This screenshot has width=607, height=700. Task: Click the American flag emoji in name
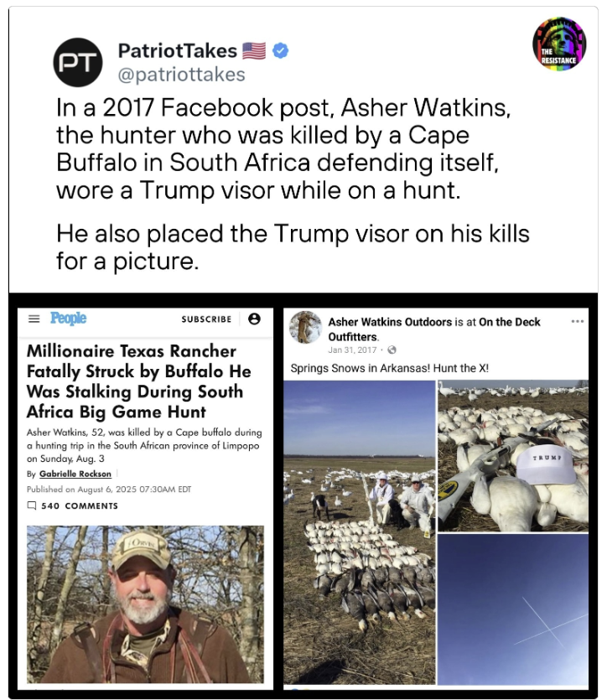click(x=254, y=50)
